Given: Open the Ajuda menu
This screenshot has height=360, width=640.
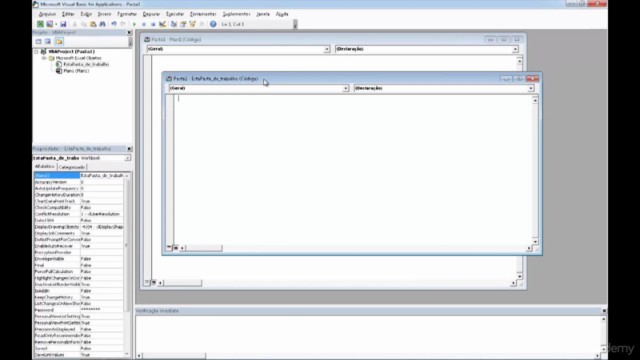Looking at the screenshot, I should pos(282,14).
